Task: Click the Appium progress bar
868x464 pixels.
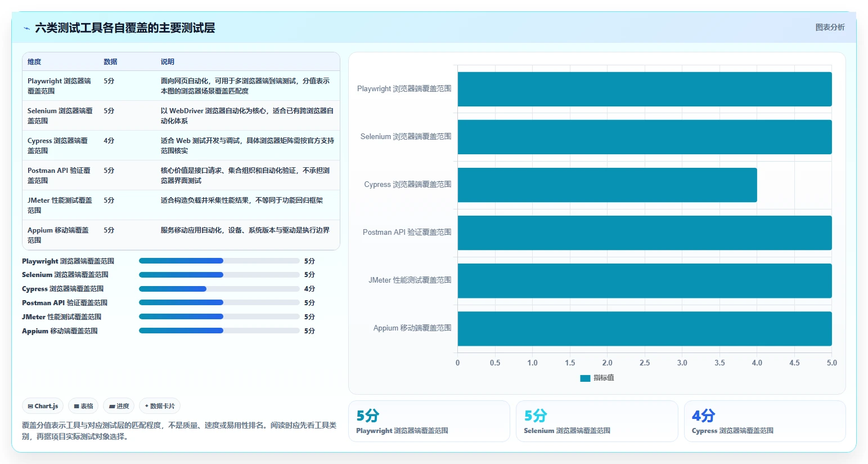Action: (x=219, y=331)
